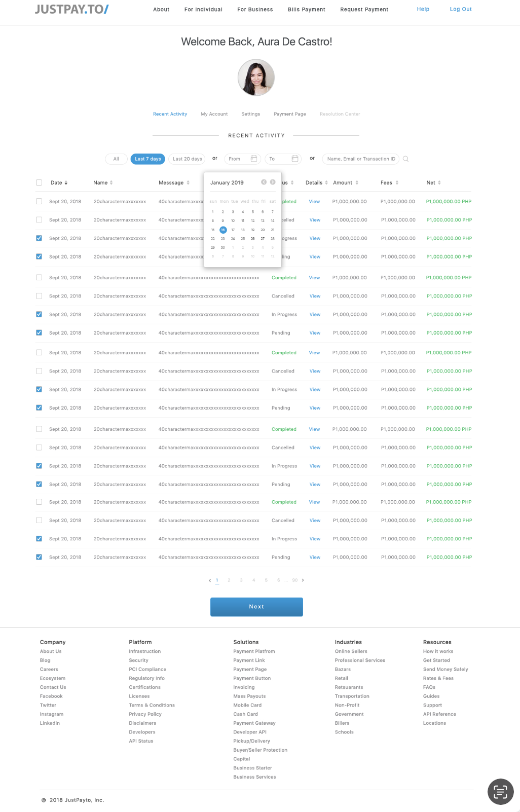
Task: Select the Last 7 days filter
Action: point(148,159)
